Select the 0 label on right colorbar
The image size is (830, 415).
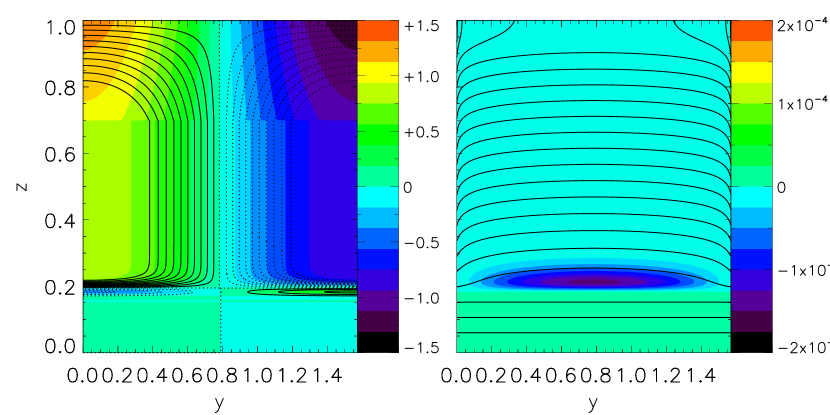pyautogui.click(x=781, y=188)
